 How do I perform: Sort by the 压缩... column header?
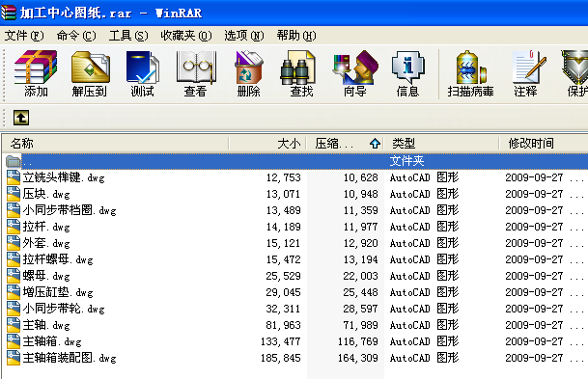[x=345, y=143]
